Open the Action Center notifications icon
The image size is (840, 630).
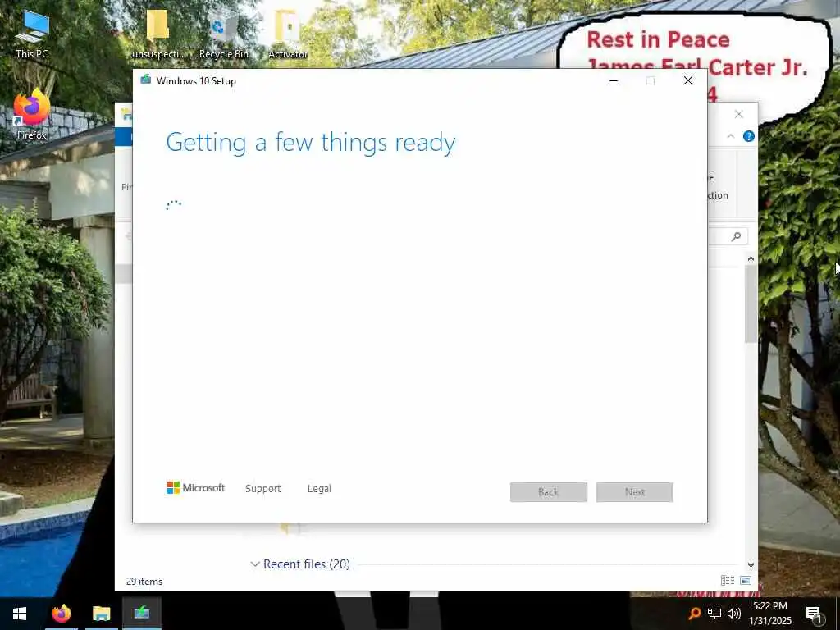coord(815,614)
